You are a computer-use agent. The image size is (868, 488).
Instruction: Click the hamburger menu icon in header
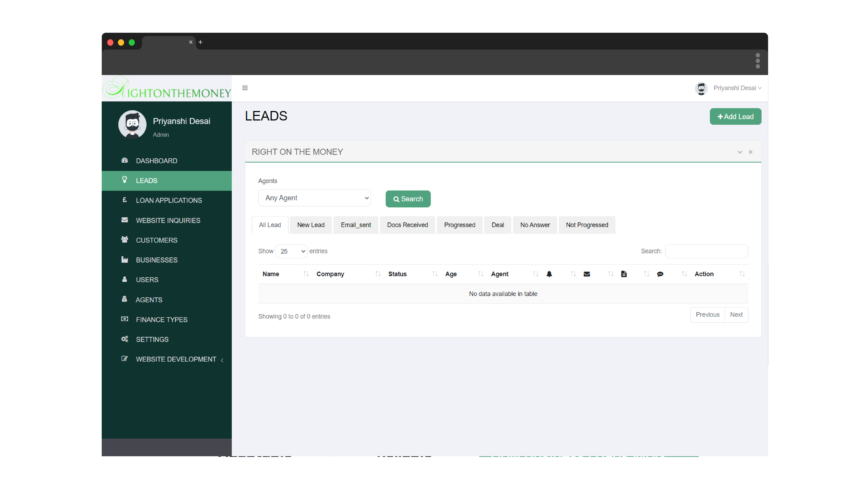(x=245, y=88)
